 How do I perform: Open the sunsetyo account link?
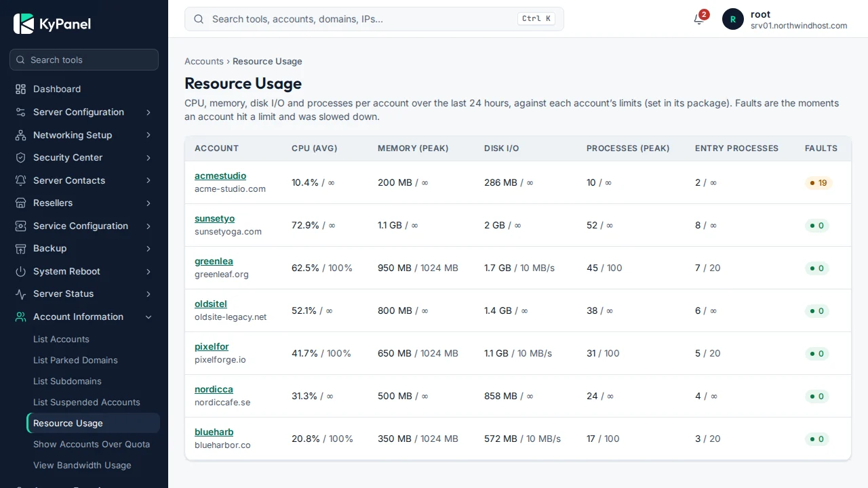214,218
